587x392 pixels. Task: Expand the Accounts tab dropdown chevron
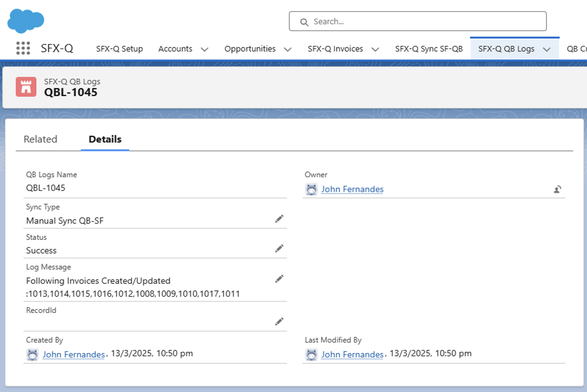pyautogui.click(x=205, y=49)
